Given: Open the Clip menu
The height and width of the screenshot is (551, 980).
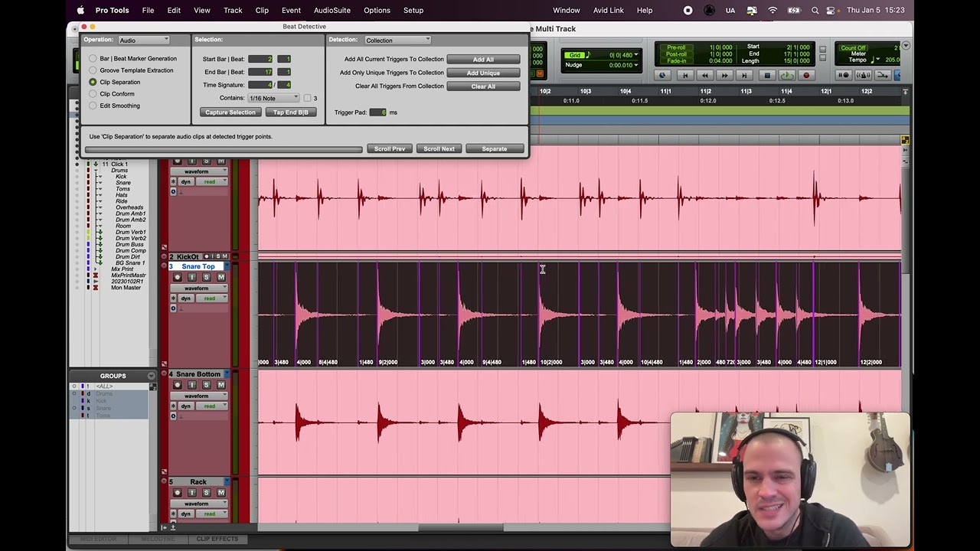Looking at the screenshot, I should click(x=262, y=10).
